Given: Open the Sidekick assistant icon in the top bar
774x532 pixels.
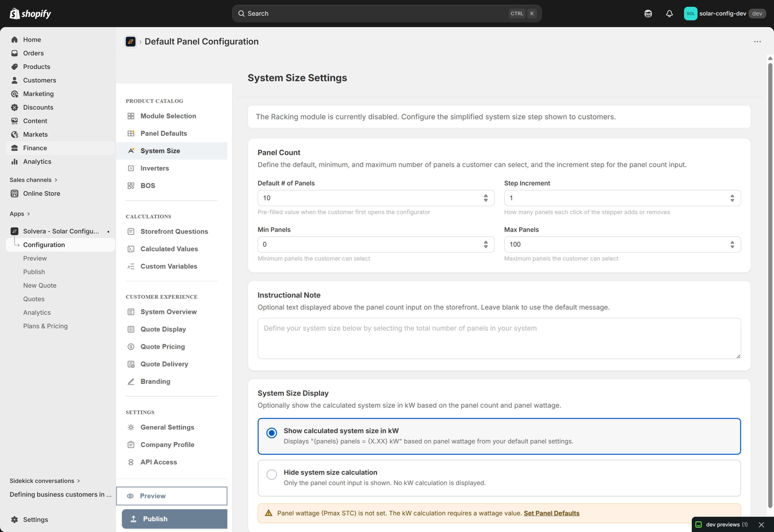Looking at the screenshot, I should point(648,14).
